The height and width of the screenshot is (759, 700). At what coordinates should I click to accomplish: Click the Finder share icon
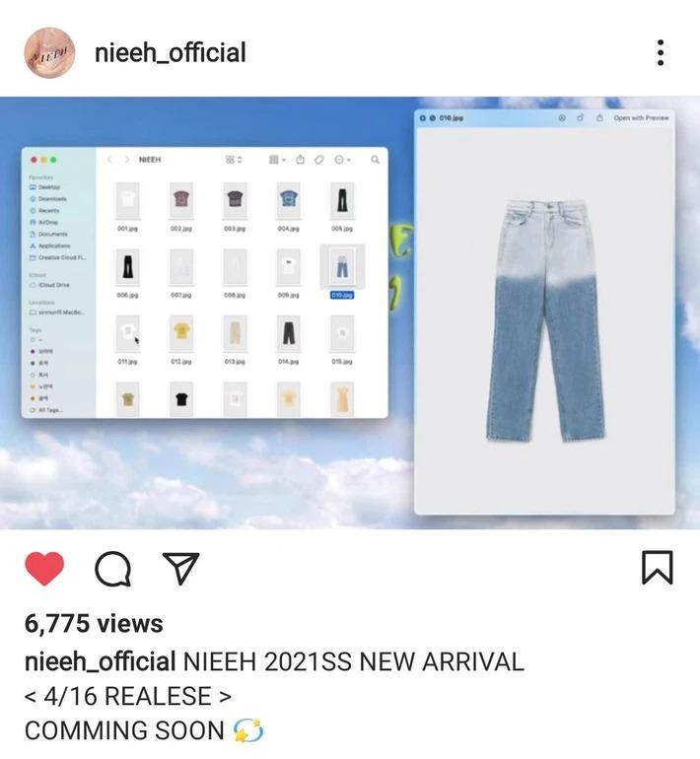[300, 160]
